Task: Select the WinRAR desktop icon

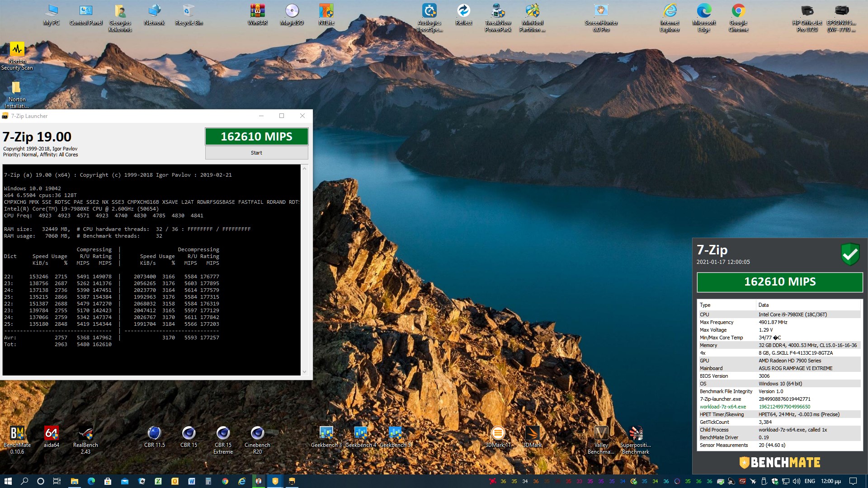Action: 257,15
